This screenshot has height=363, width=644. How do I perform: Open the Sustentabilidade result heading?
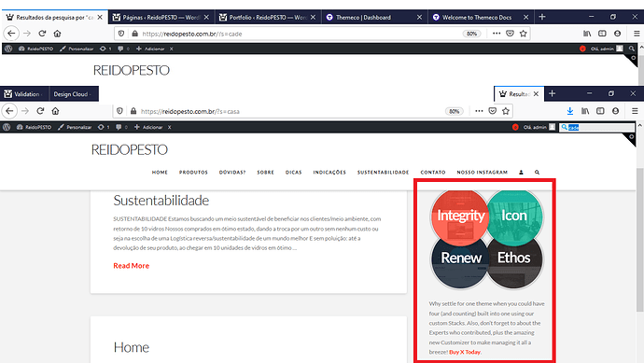[x=161, y=200]
